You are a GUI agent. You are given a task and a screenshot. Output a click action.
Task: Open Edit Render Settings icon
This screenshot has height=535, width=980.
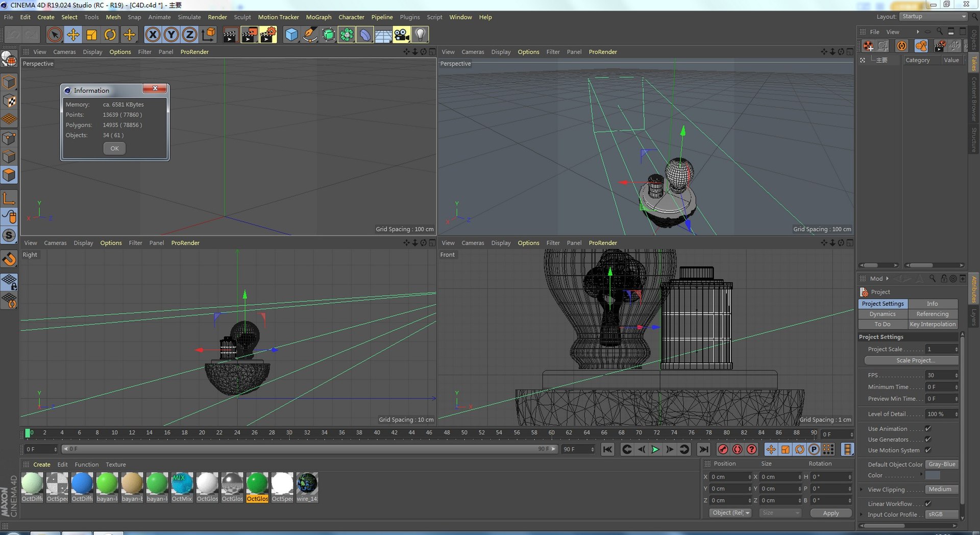(x=268, y=35)
